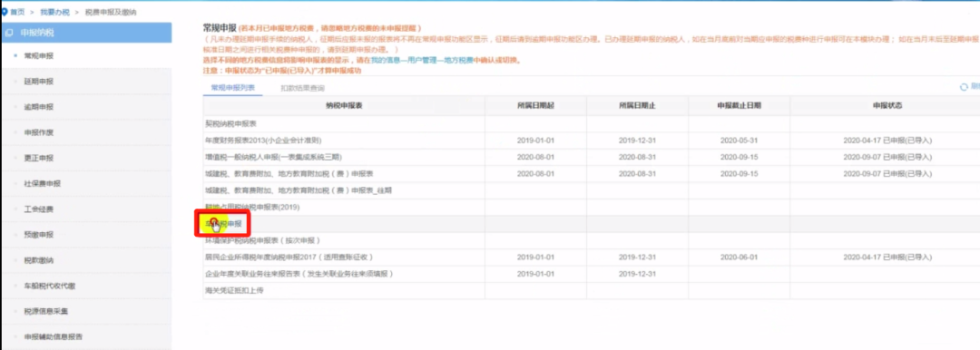Click start date 2020-08-01 in 增值税 row

[x=535, y=157]
